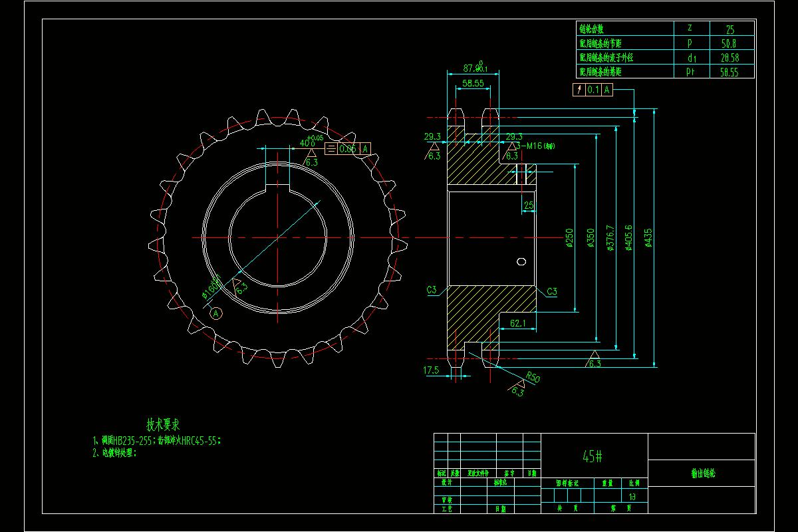Image resolution: width=798 pixels, height=532 pixels.
Task: Select the ø435 diameter dimension
Action: click(x=649, y=237)
